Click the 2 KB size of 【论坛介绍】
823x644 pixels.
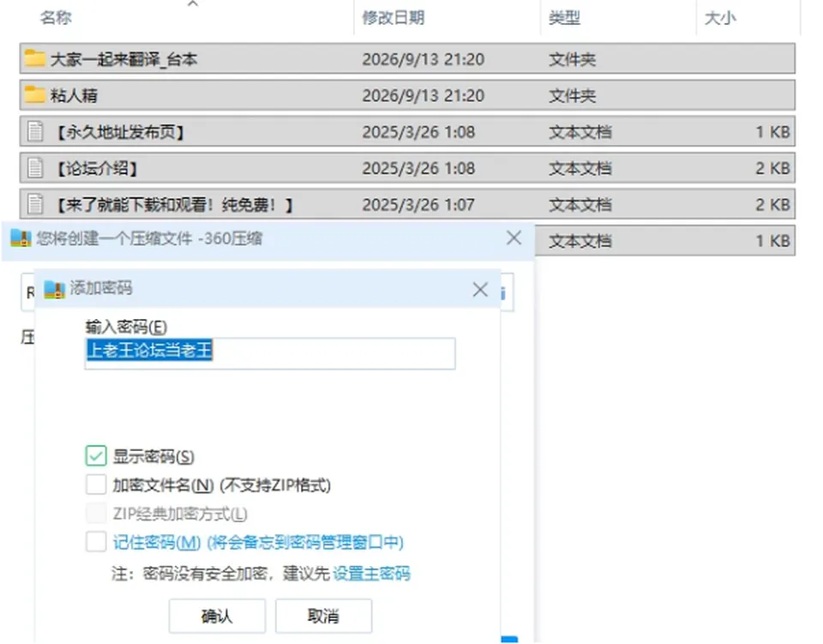(772, 168)
